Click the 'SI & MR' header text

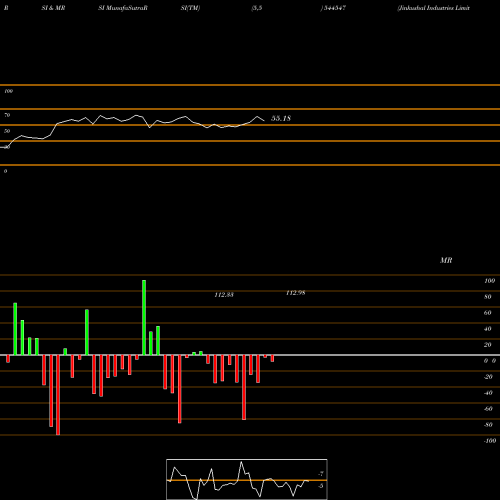(53, 8)
